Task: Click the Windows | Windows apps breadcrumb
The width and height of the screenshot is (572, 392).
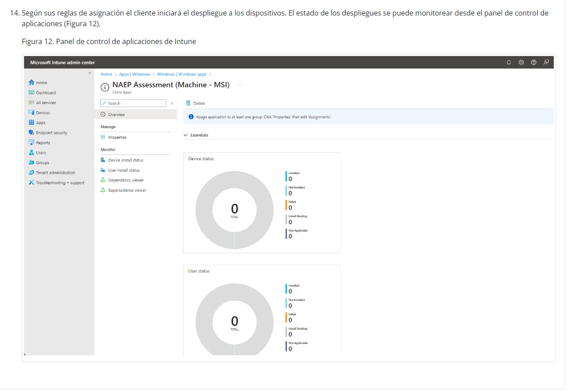Action: (181, 74)
